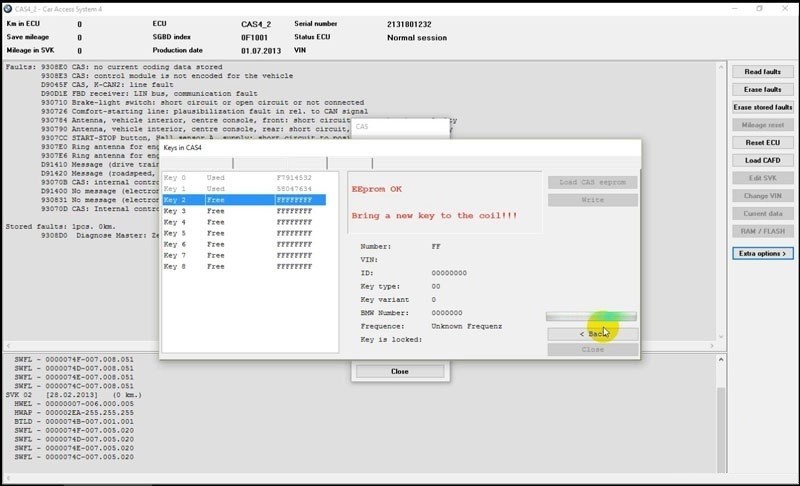Viewport: 800px width, 486px height.
Task: Select the Key 8 Free row
Action: point(244,267)
